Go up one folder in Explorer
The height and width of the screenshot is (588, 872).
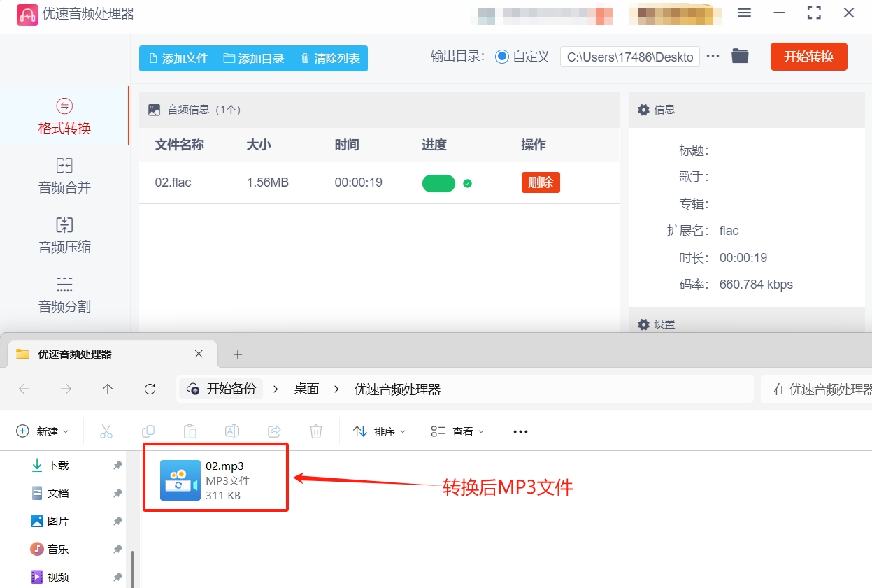[x=108, y=389]
